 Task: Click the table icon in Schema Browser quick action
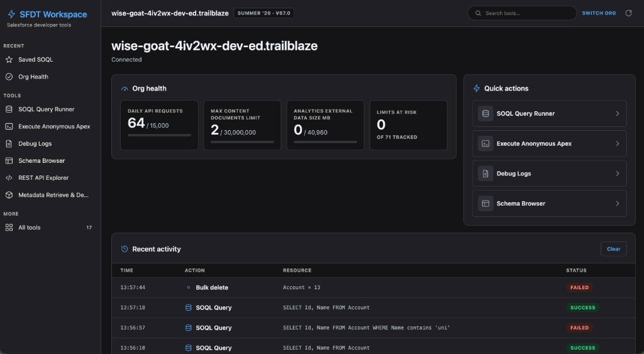[x=486, y=204]
